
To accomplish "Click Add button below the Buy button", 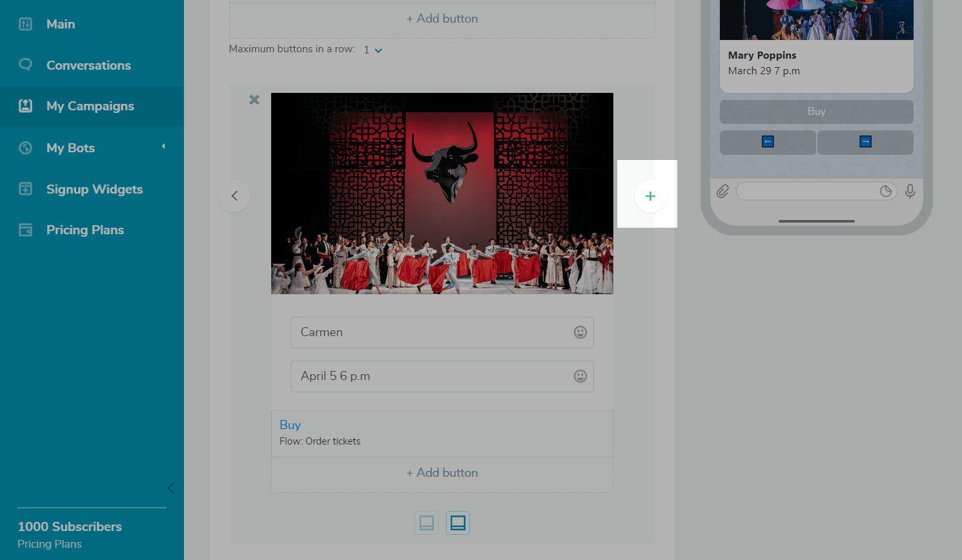I will pyautogui.click(x=442, y=473).
